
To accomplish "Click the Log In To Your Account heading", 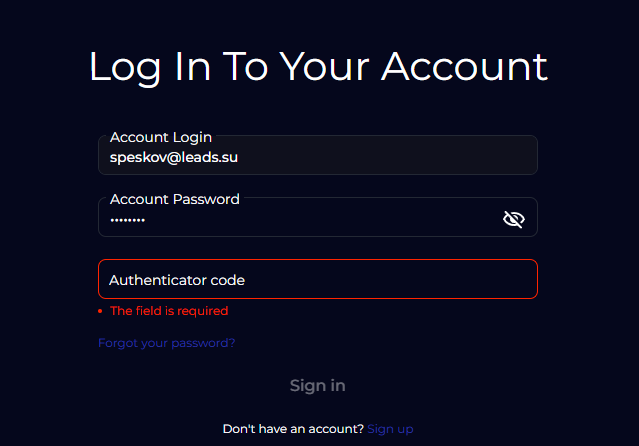I will (318, 66).
